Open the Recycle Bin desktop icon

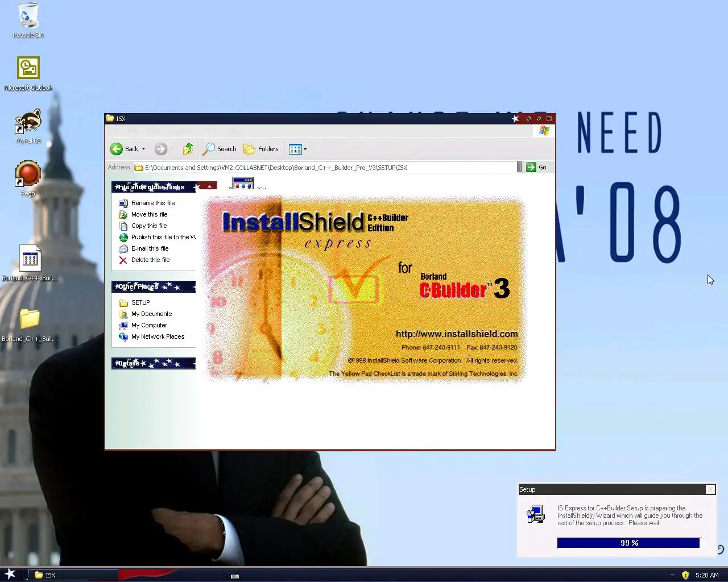(x=28, y=20)
